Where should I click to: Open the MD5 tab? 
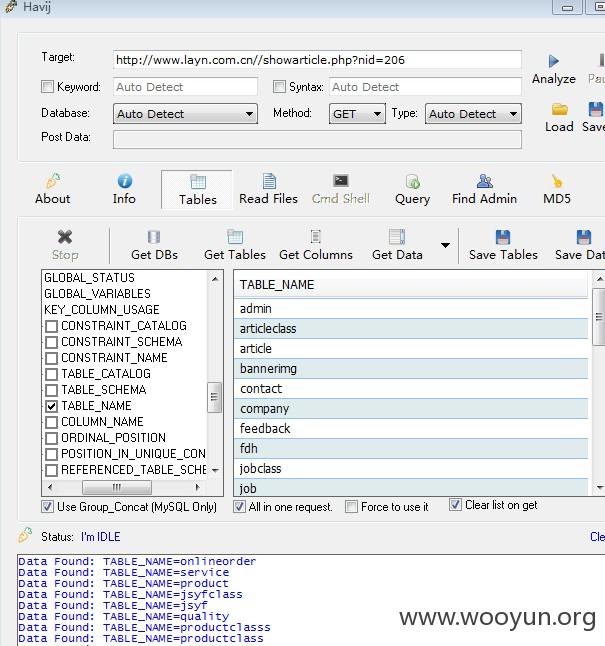tap(557, 190)
